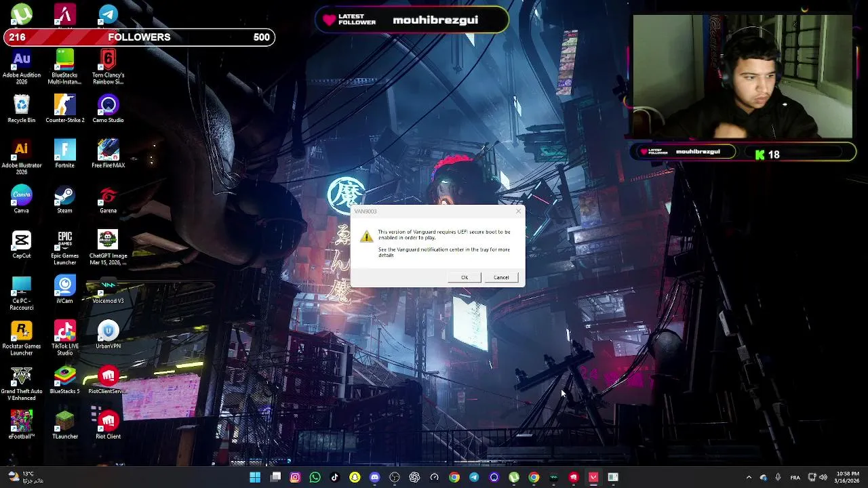Image resolution: width=868 pixels, height=488 pixels.
Task: Select the Voicemod V3 desktop icon
Action: [108, 290]
